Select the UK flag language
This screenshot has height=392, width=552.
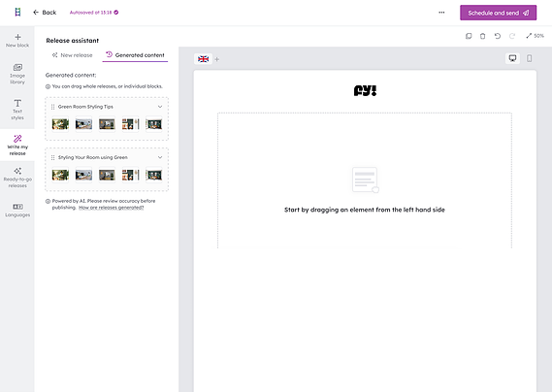pos(203,59)
